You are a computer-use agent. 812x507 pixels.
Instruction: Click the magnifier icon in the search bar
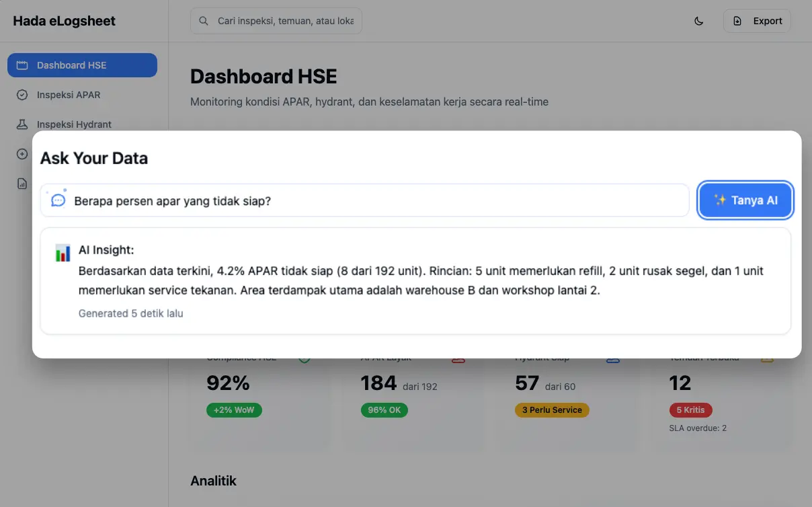pos(203,21)
